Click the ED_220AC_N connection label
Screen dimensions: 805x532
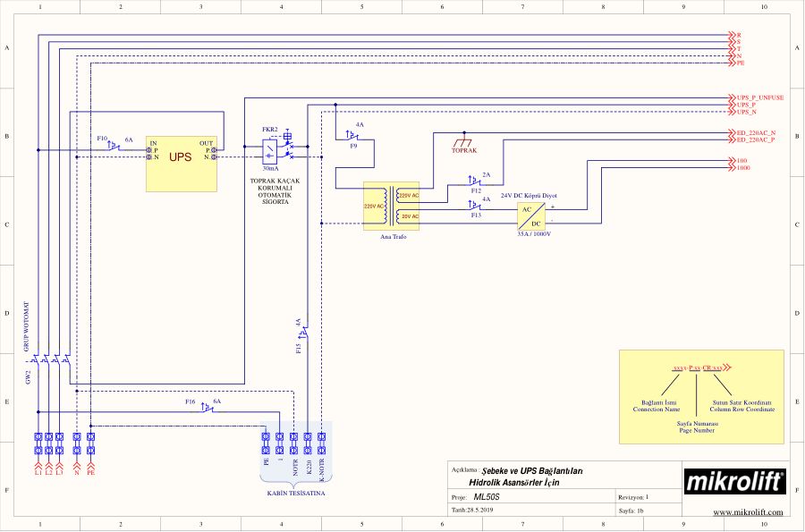pos(756,133)
